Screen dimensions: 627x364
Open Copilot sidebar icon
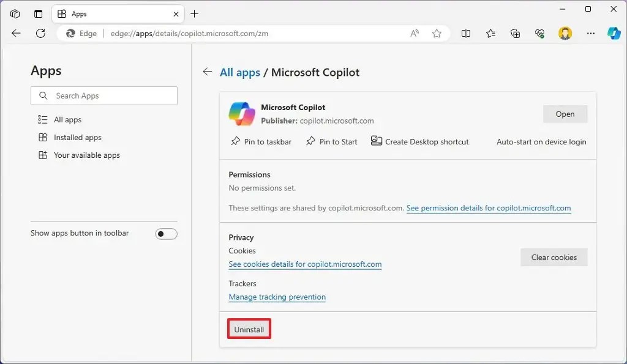tap(614, 33)
